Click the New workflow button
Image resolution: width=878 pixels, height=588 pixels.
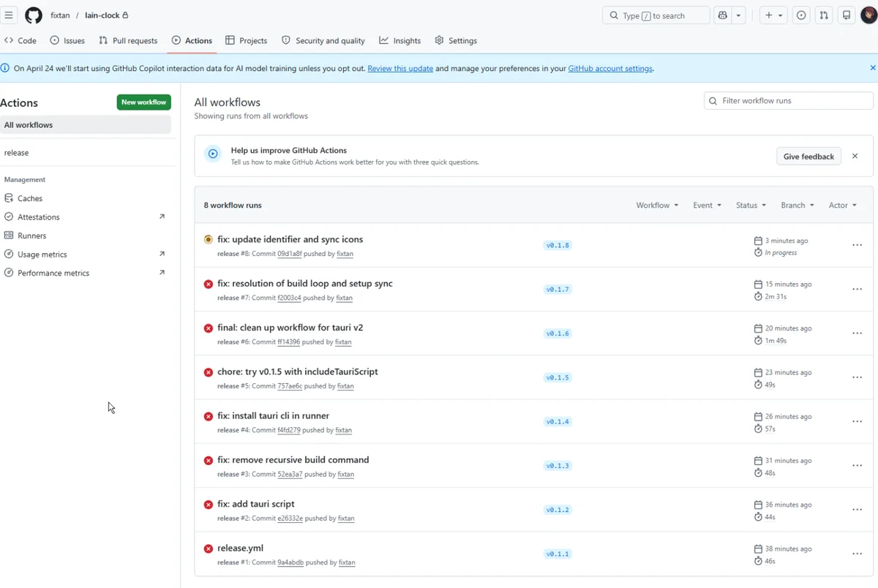click(x=143, y=102)
